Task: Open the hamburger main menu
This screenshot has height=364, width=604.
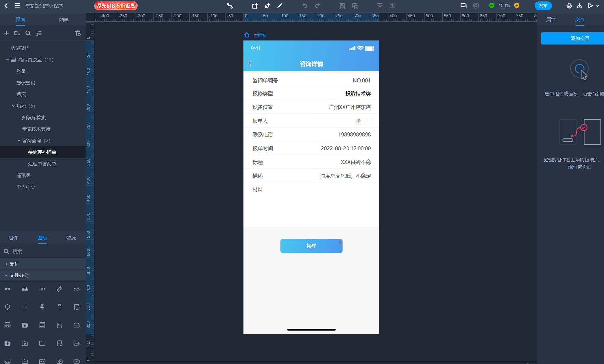Action: (x=17, y=5)
